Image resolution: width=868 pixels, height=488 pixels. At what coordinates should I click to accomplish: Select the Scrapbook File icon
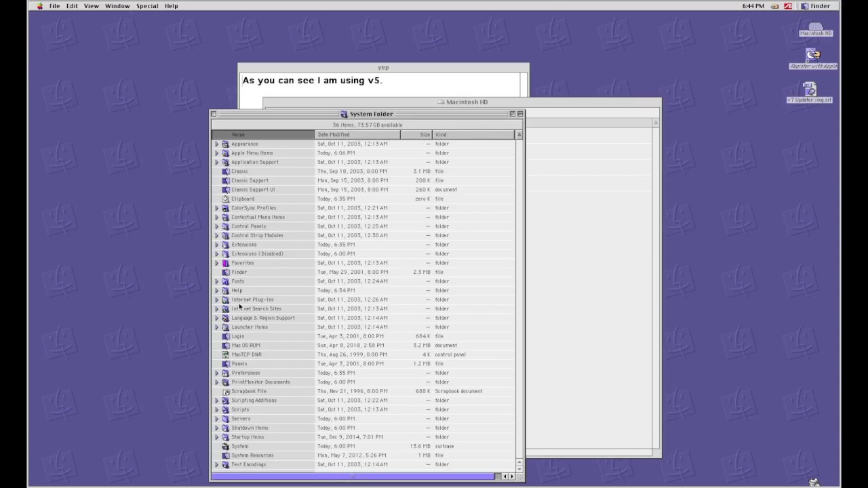pos(226,391)
